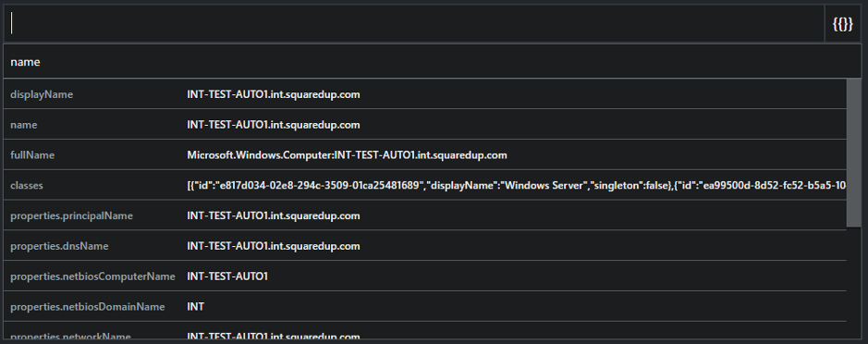
Task: Click the displayName value INT-TEST-AUTO1.int.squaredup.com
Action: tap(274, 94)
